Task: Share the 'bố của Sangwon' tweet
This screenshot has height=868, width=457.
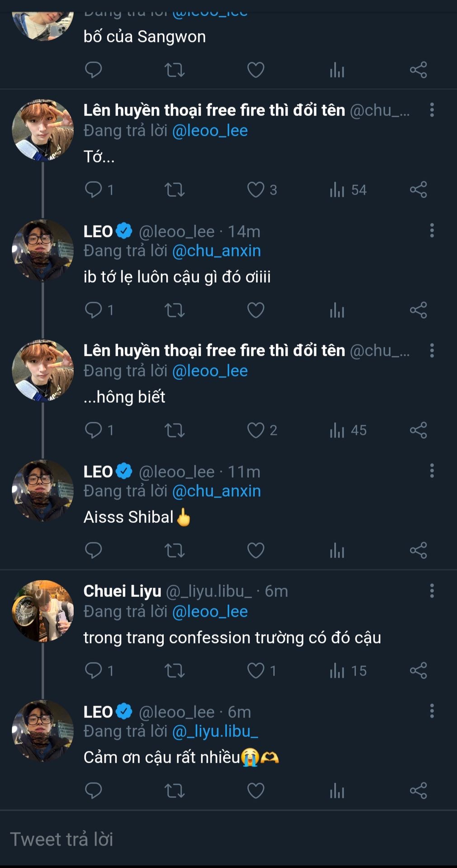Action: [418, 70]
